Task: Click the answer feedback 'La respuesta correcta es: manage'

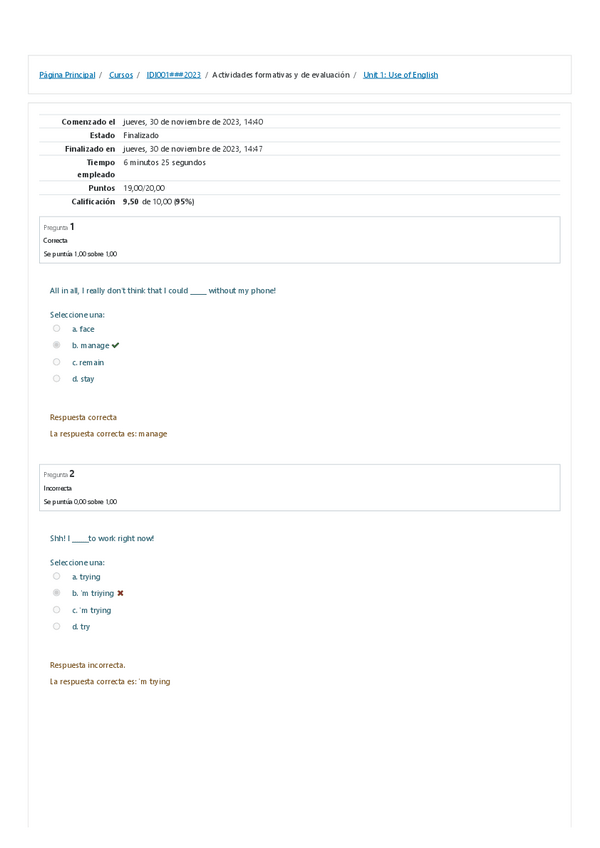Action: coord(108,434)
